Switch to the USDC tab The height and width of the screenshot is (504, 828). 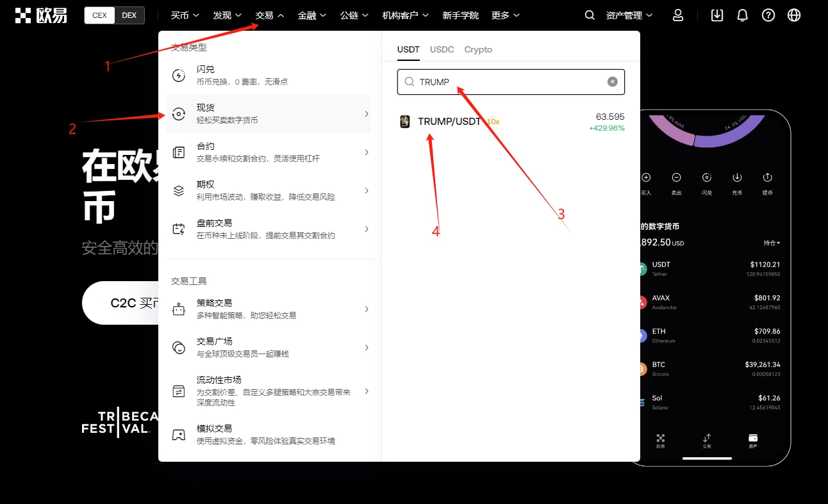pos(442,49)
